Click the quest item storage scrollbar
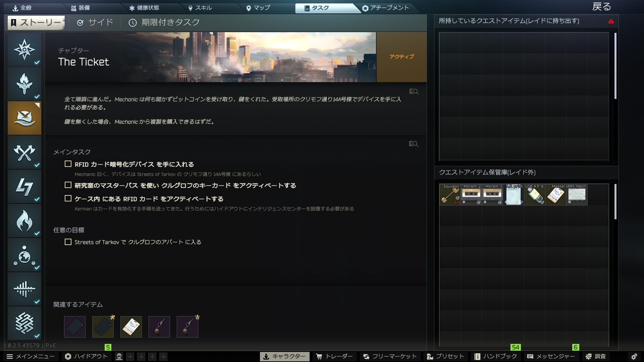Viewport: 644px width, 362px height. click(x=615, y=201)
